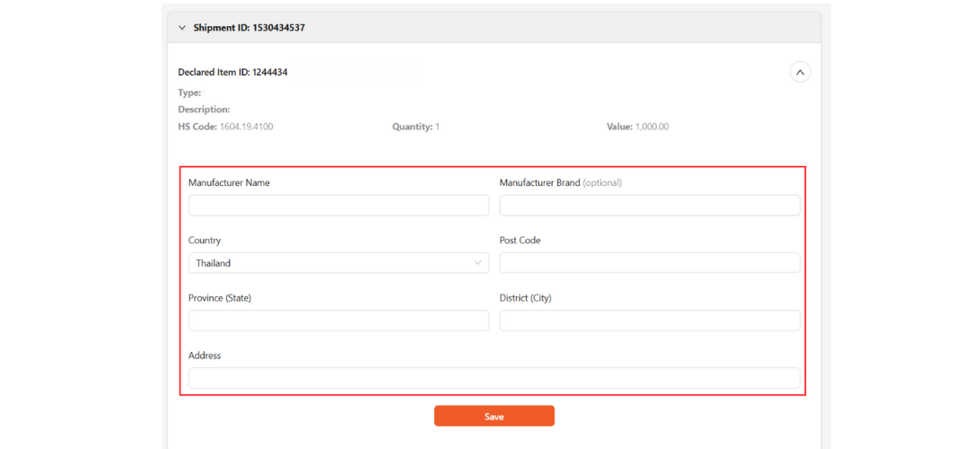Focus the District (City) input box

point(649,321)
